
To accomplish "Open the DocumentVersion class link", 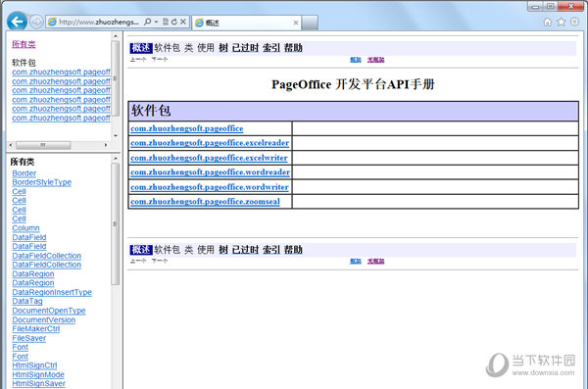I will click(x=43, y=320).
